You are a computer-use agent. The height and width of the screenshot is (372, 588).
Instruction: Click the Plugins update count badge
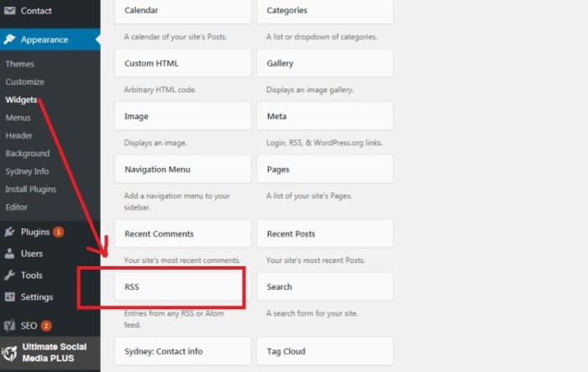pos(58,232)
